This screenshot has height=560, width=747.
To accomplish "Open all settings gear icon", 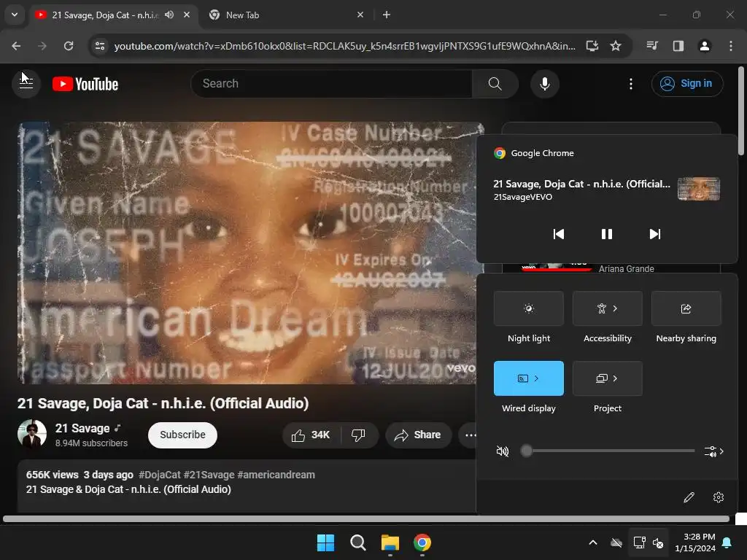I will coord(719,497).
